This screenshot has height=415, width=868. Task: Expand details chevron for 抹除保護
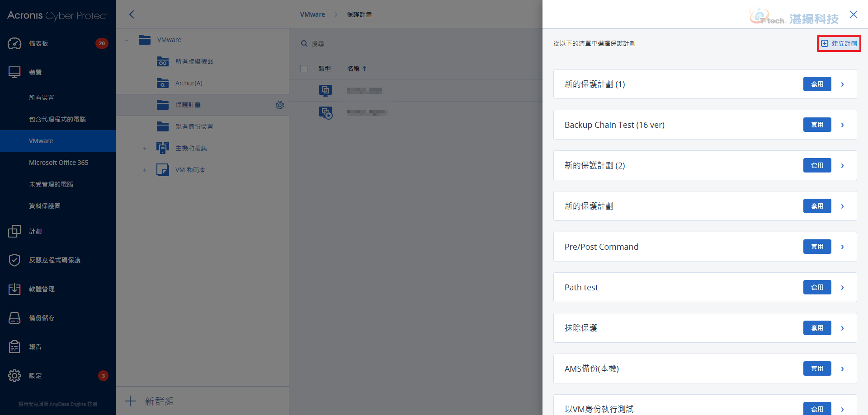point(843,328)
